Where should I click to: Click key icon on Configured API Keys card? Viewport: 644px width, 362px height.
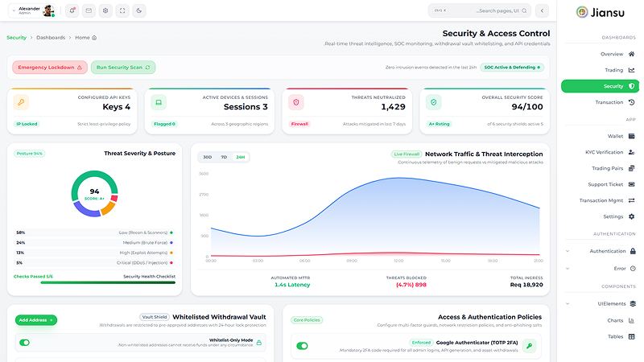[21, 102]
